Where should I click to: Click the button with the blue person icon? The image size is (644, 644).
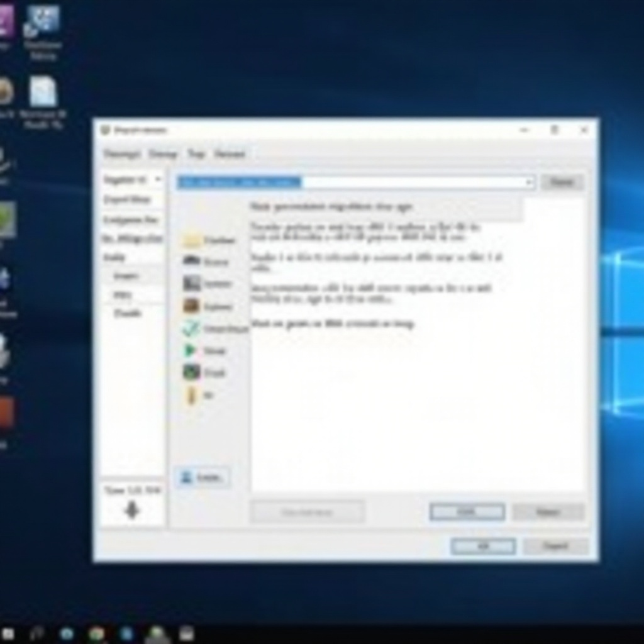coord(203,477)
